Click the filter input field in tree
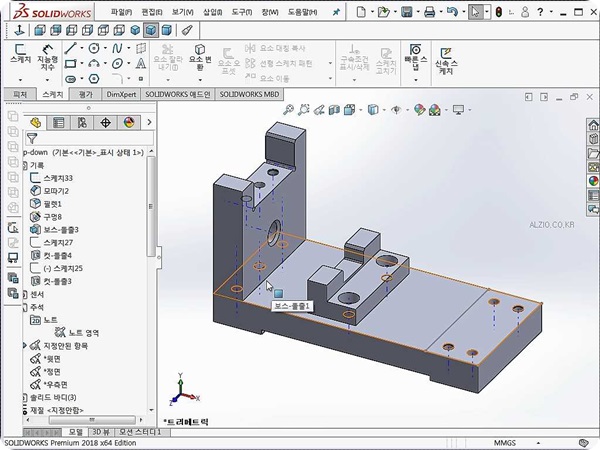600x450 pixels. click(x=89, y=138)
